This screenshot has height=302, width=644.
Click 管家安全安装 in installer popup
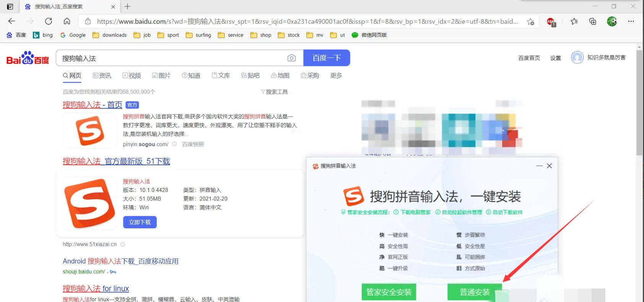[x=389, y=292]
